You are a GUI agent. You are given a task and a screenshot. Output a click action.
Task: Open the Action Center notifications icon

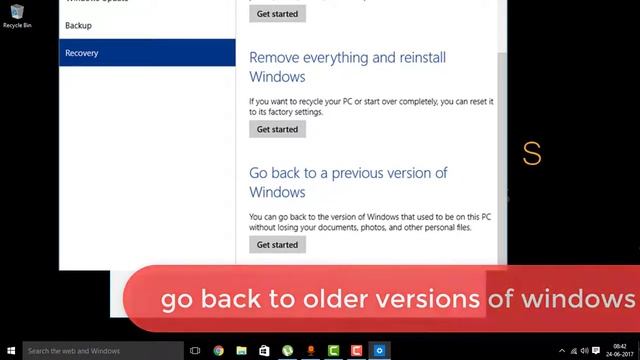(596, 351)
